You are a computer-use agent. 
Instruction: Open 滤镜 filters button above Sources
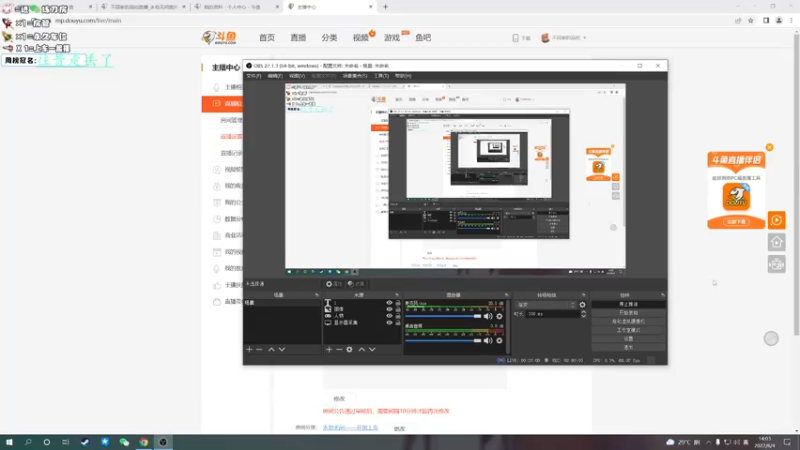[x=356, y=284]
